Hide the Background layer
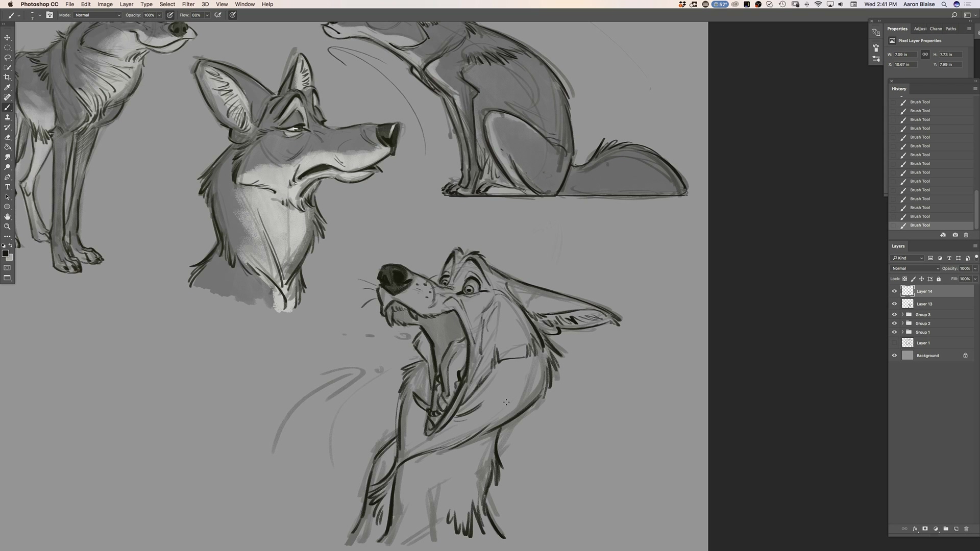Screen dimensions: 980x551 [x=894, y=356]
